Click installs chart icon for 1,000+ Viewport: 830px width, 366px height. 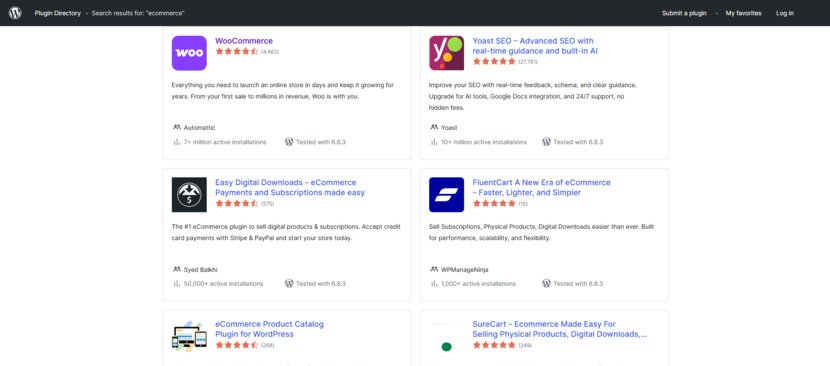coord(434,283)
